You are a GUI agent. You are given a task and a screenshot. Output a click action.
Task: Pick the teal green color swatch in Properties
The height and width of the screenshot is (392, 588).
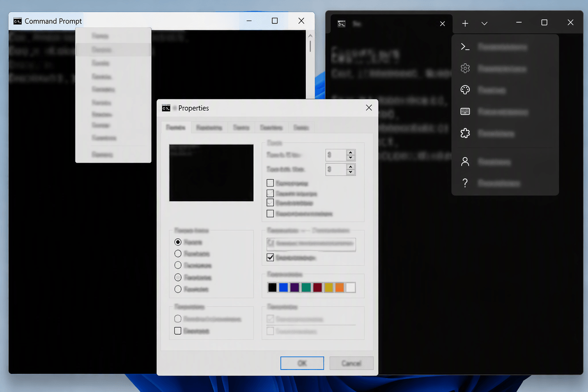306,288
